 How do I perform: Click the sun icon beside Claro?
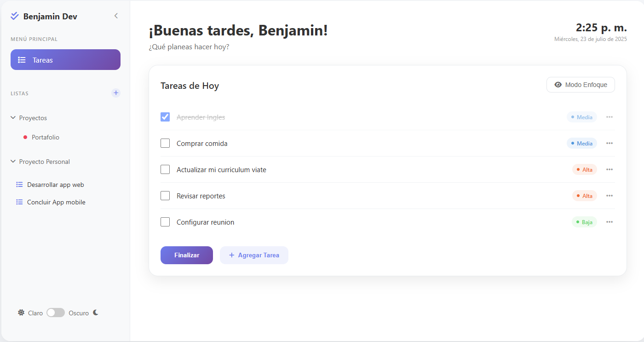coord(21,313)
